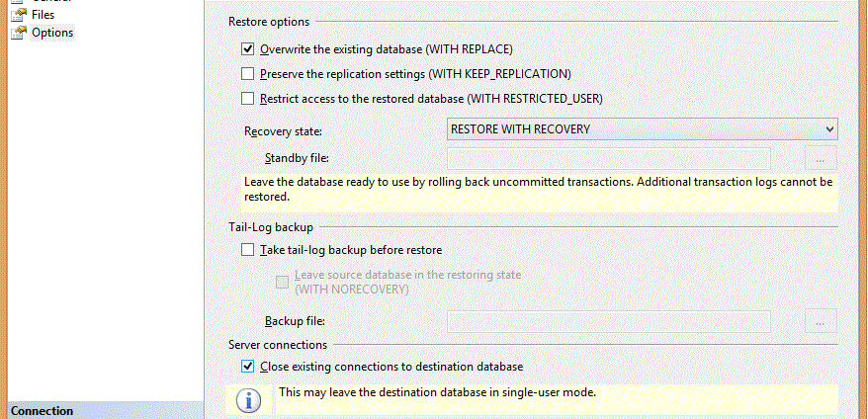Click the recovery state description text box

click(540, 190)
